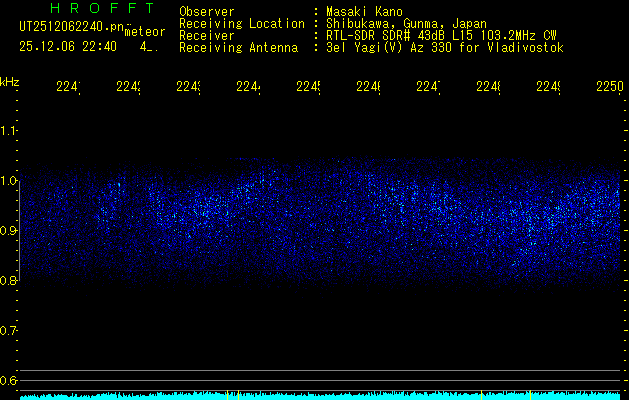629x400 pixels.
Task: Click the 25.12.06 22:40 date stamp
Action: click(x=68, y=47)
